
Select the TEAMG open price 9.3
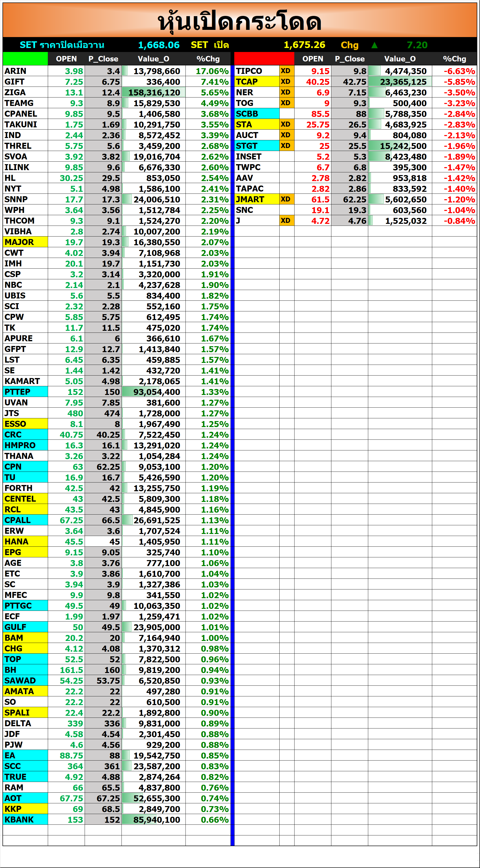[66, 103]
